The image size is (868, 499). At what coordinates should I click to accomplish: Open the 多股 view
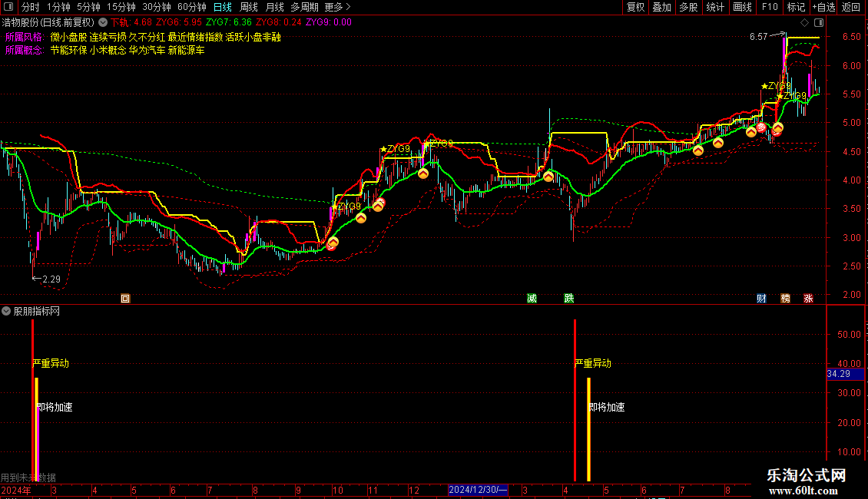point(689,7)
